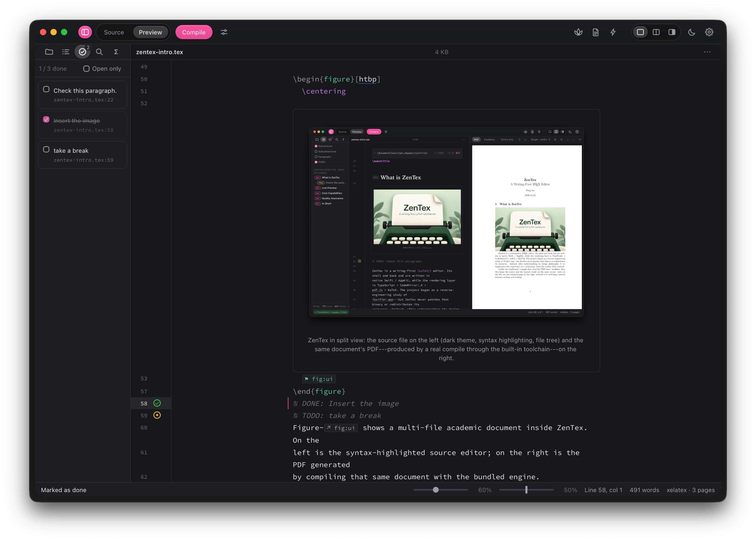Click the \end{figure} line

pos(319,391)
